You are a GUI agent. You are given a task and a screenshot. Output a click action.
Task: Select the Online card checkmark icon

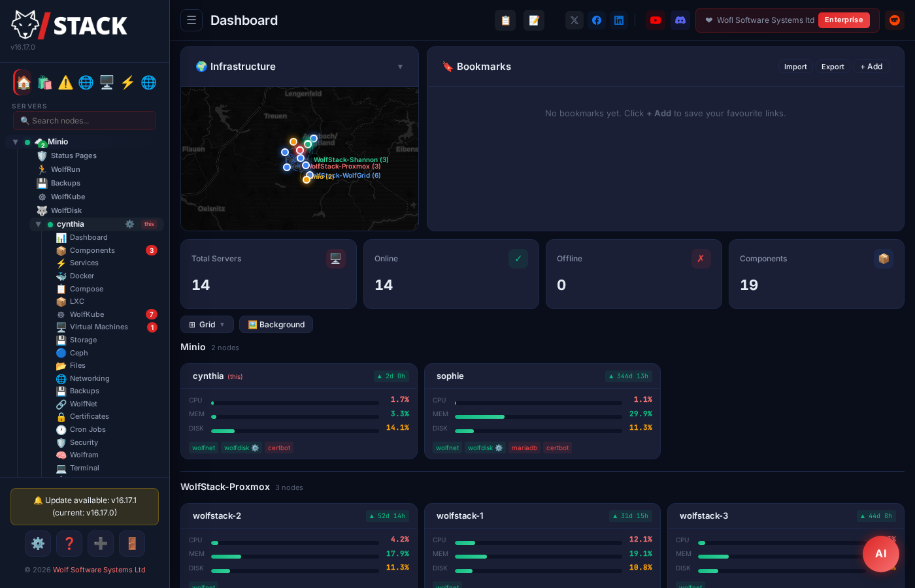coord(518,259)
